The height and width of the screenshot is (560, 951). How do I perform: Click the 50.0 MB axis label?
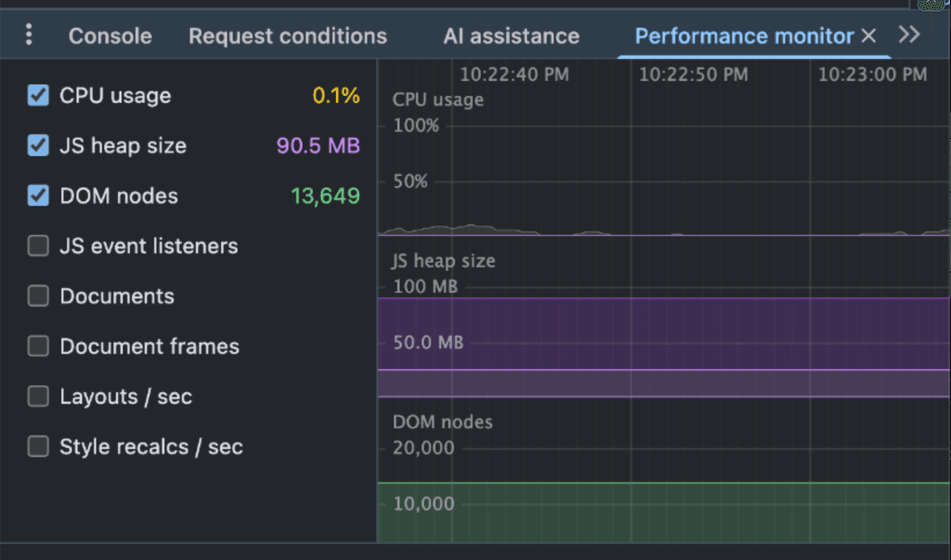(429, 342)
